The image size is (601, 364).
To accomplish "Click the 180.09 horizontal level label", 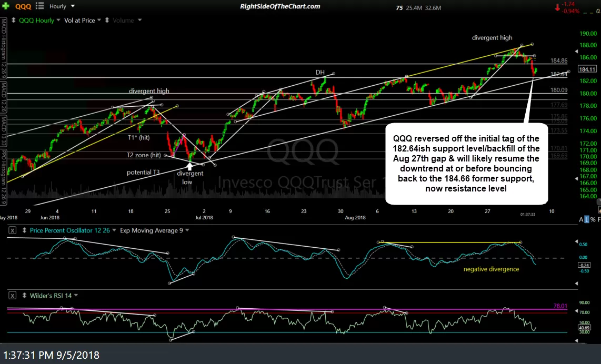I will (x=559, y=90).
